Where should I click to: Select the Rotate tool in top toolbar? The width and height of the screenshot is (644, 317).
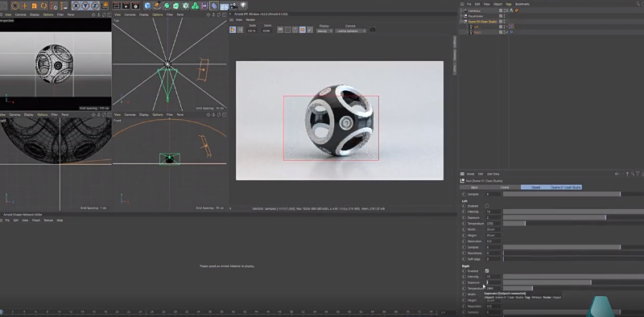click(x=44, y=6)
